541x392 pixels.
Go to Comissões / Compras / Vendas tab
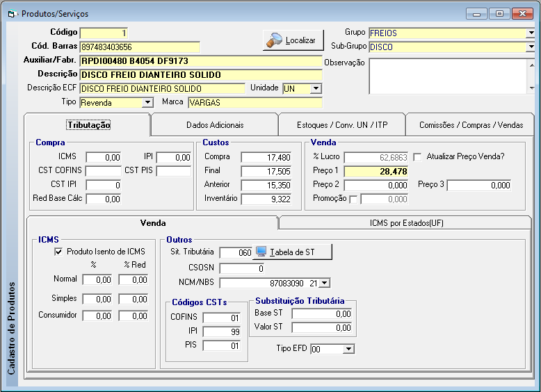tap(471, 125)
